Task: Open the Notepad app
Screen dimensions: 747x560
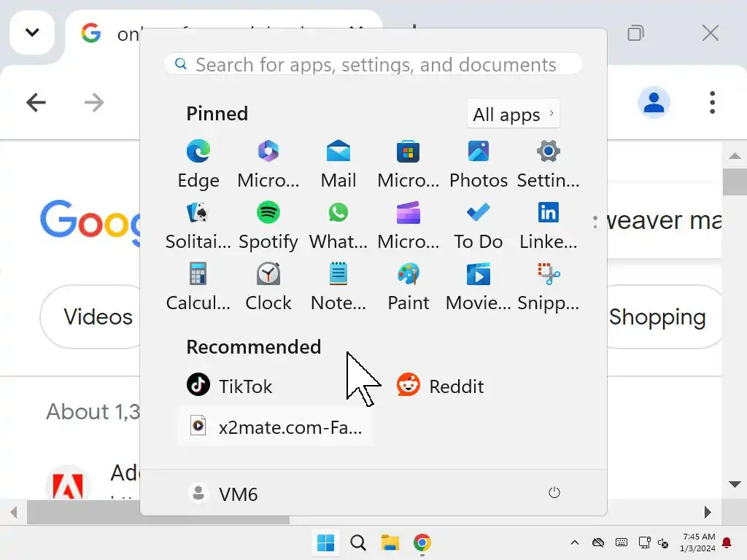Action: pos(338,287)
